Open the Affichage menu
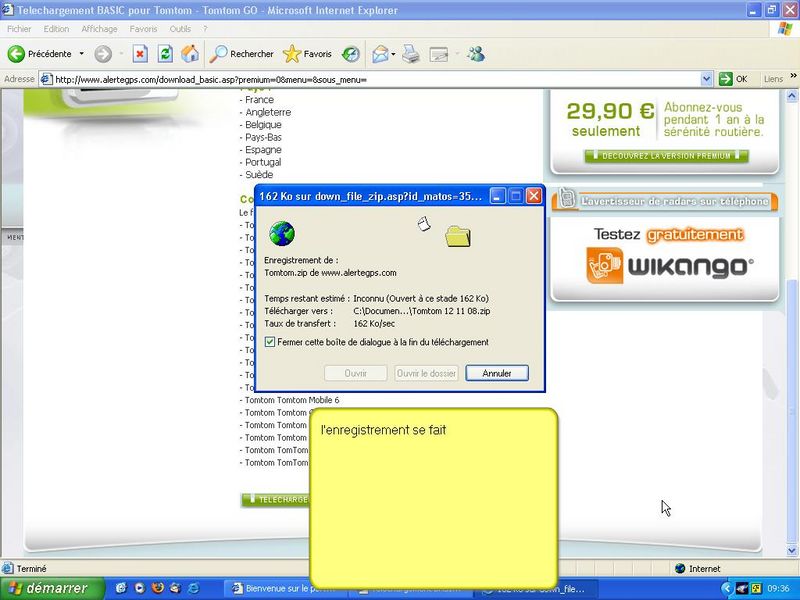 [99, 29]
